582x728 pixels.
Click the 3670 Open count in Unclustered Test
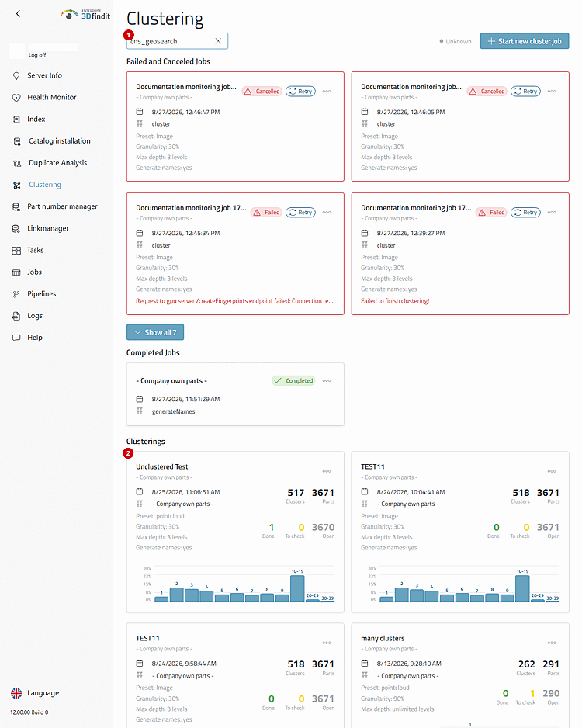pyautogui.click(x=323, y=528)
